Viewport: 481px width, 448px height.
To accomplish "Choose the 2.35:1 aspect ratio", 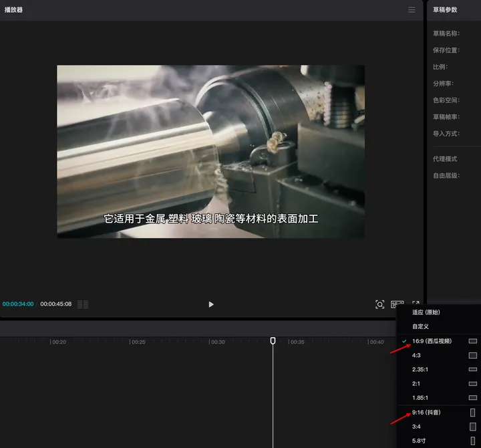I will coord(420,369).
